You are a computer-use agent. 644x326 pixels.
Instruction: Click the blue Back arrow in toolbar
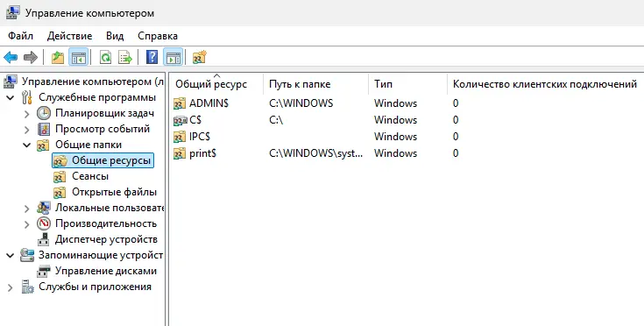[x=11, y=58]
